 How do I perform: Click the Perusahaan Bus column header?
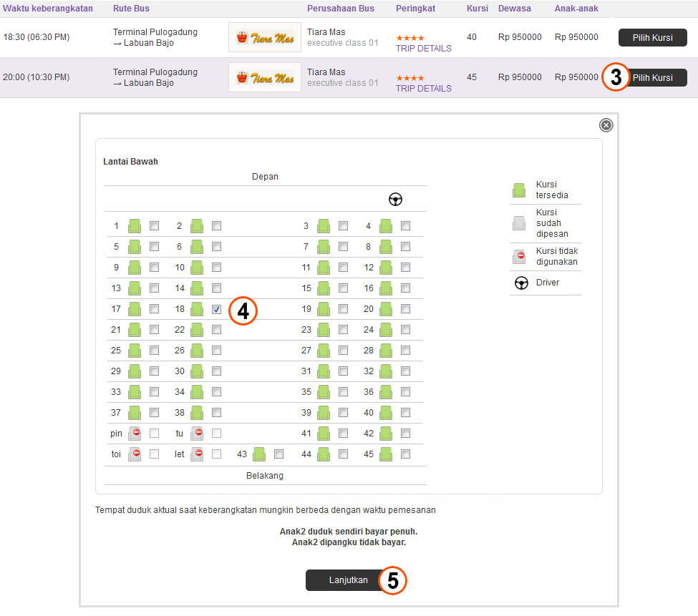click(x=341, y=9)
